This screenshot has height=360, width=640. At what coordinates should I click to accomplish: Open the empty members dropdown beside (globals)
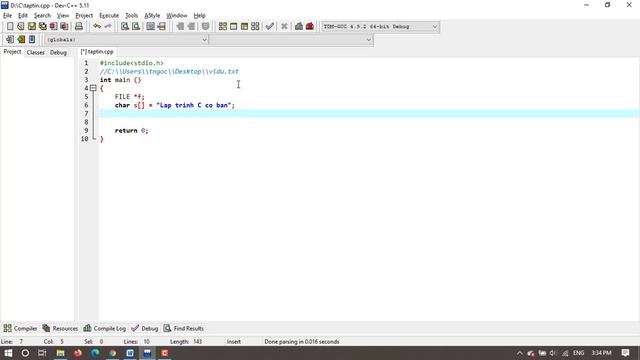291,40
